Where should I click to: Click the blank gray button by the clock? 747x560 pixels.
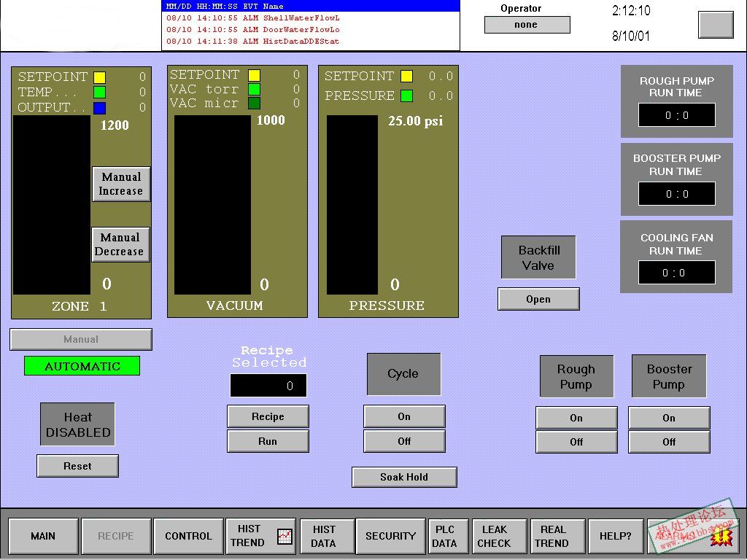[716, 25]
